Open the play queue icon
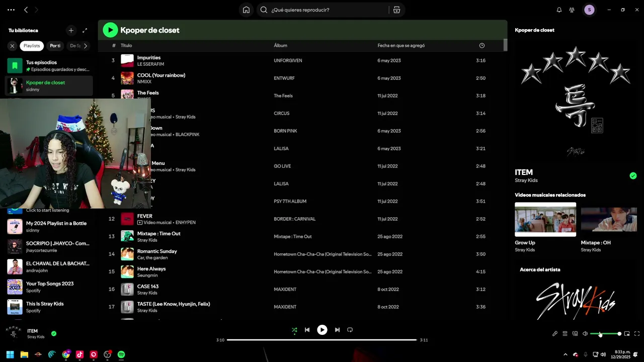 565,333
